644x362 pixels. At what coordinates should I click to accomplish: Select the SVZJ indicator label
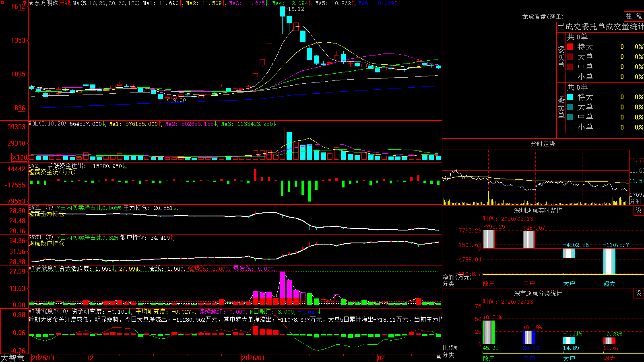pyautogui.click(x=35, y=166)
